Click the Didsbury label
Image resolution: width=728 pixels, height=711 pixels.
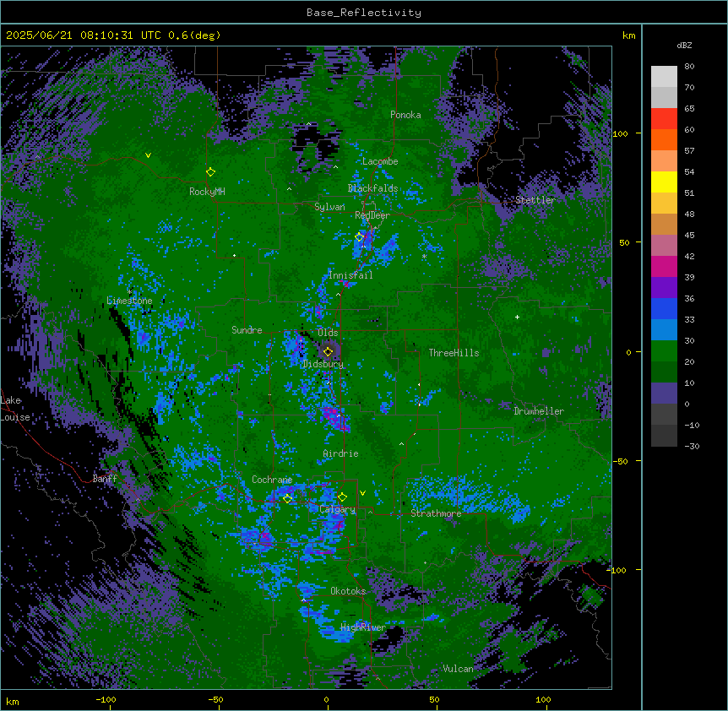coord(323,364)
